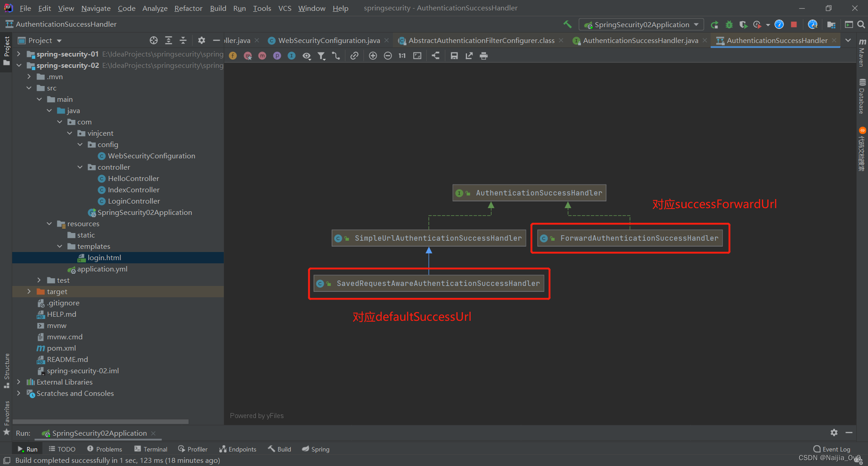The image size is (868, 466).
Task: Open run configuration SpringSecurity02Application dropdown
Action: tap(641, 24)
